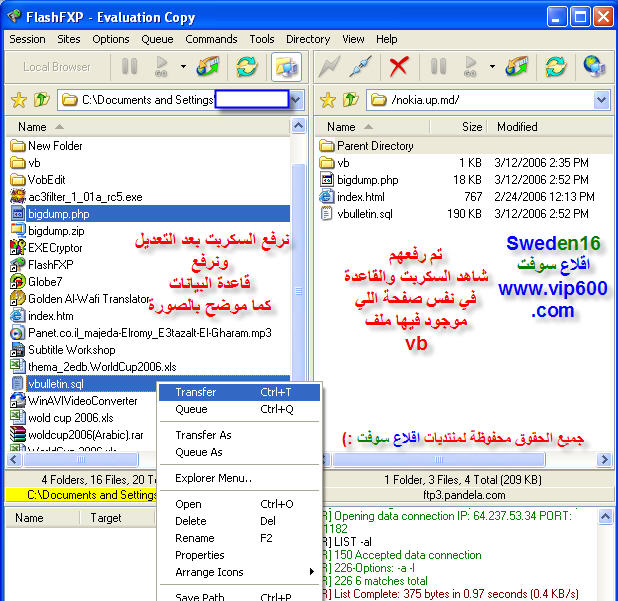
Task: Click the local pane transfer queue play icon
Action: tap(162, 67)
